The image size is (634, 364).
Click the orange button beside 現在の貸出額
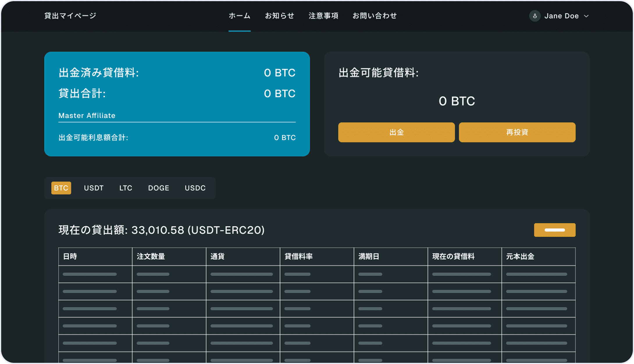coord(554,230)
